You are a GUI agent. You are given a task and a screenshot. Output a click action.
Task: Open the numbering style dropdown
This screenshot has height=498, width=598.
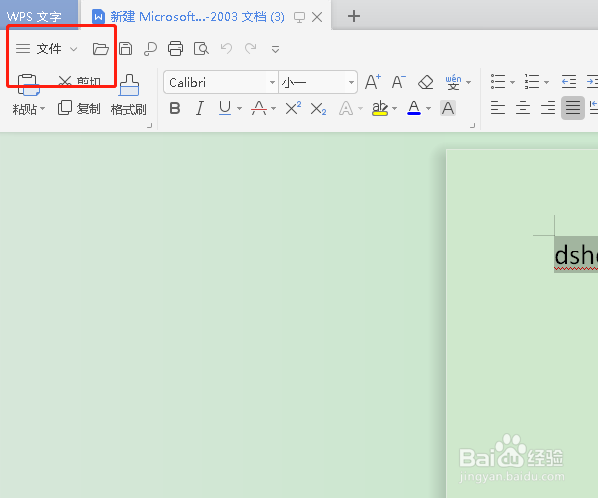pos(546,82)
